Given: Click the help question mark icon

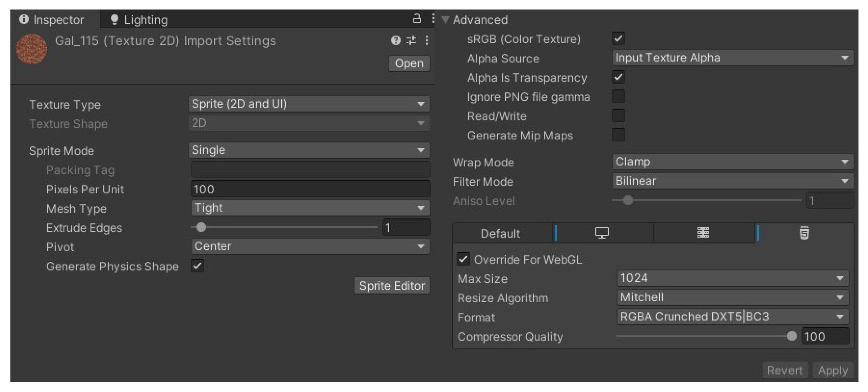Looking at the screenshot, I should 396,41.
